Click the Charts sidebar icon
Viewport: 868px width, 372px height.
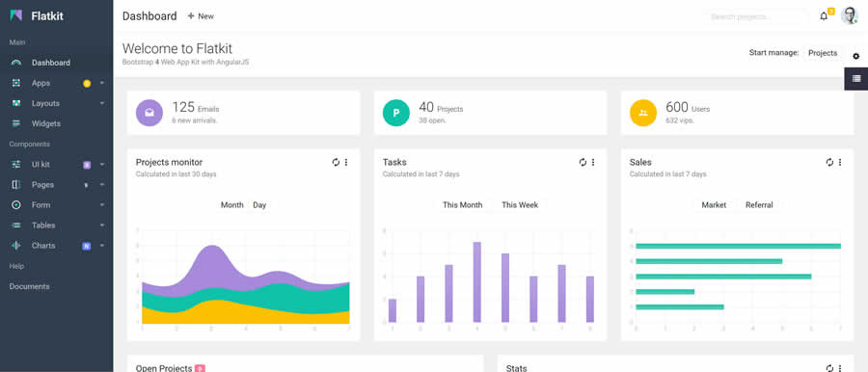tap(16, 246)
